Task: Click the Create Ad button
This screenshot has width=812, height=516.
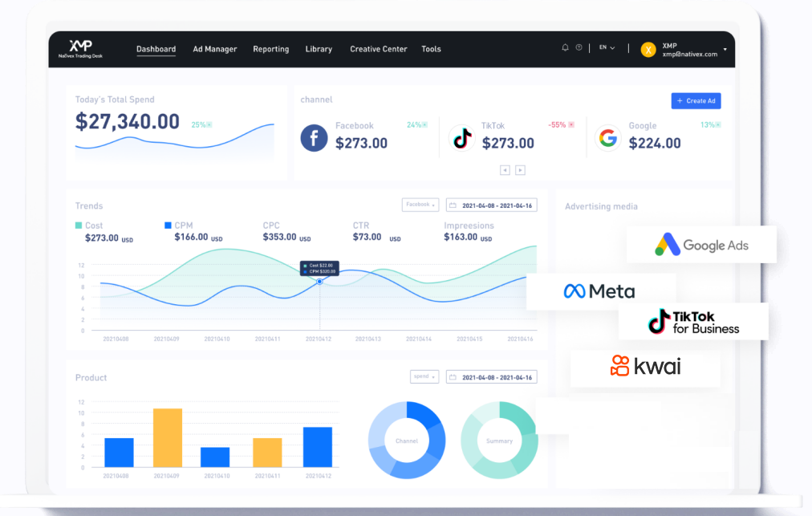Action: pyautogui.click(x=696, y=101)
